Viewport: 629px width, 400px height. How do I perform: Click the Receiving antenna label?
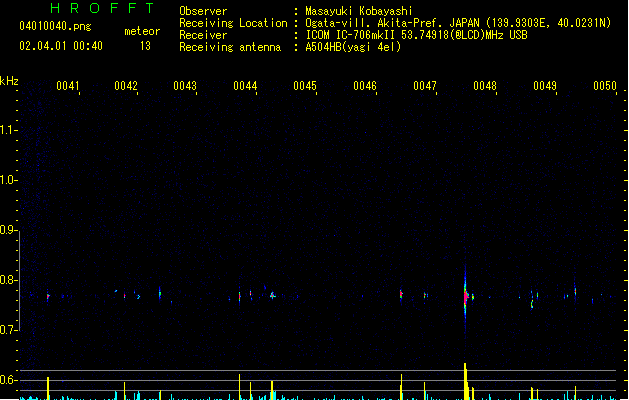[230, 47]
